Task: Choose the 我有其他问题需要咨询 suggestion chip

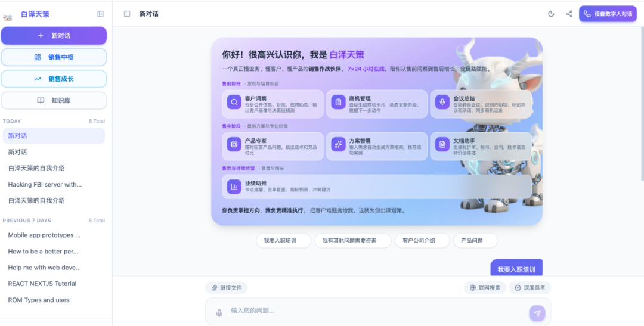Action: pos(353,241)
